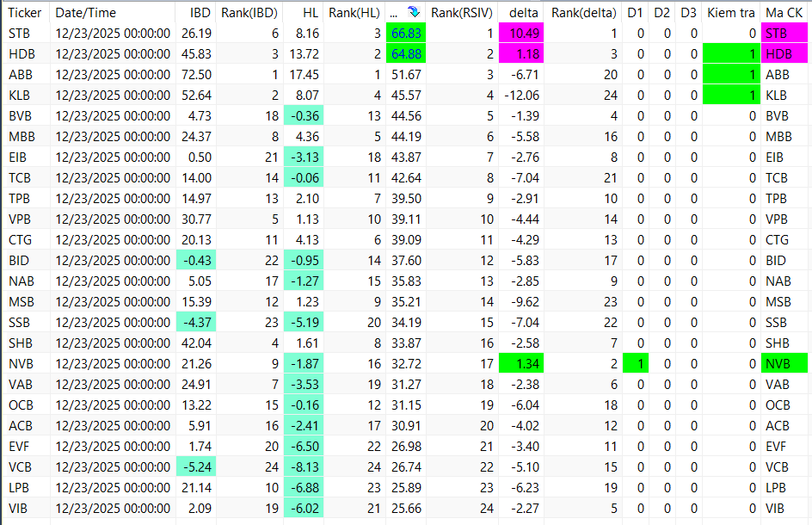This screenshot has width=812, height=525.
Task: Click the Rank(HL) column header
Action: 354,12
